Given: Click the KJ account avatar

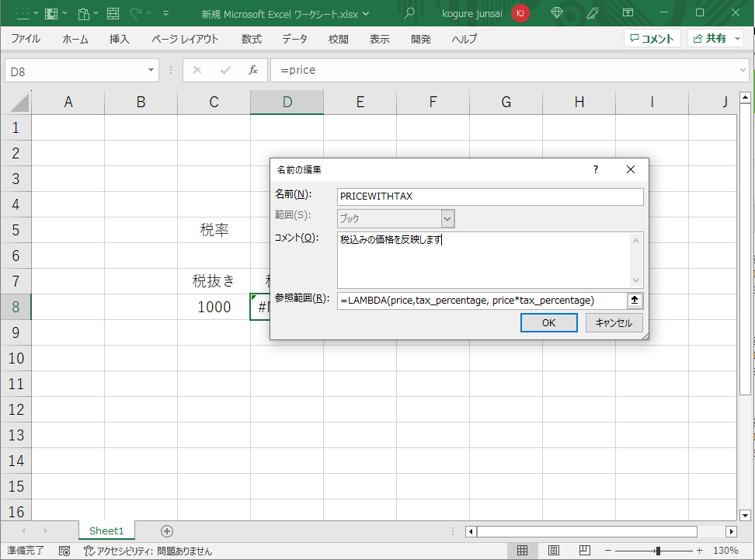Looking at the screenshot, I should [520, 13].
